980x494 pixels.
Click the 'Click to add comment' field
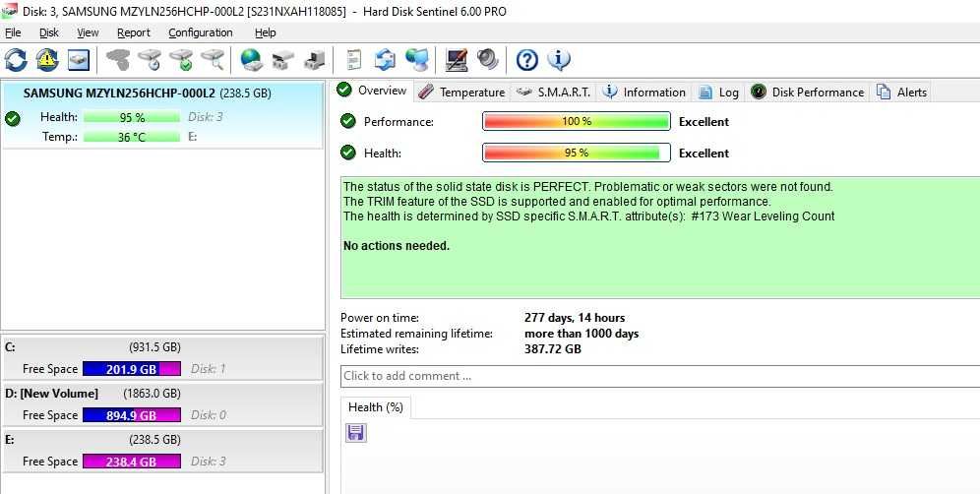coord(660,376)
